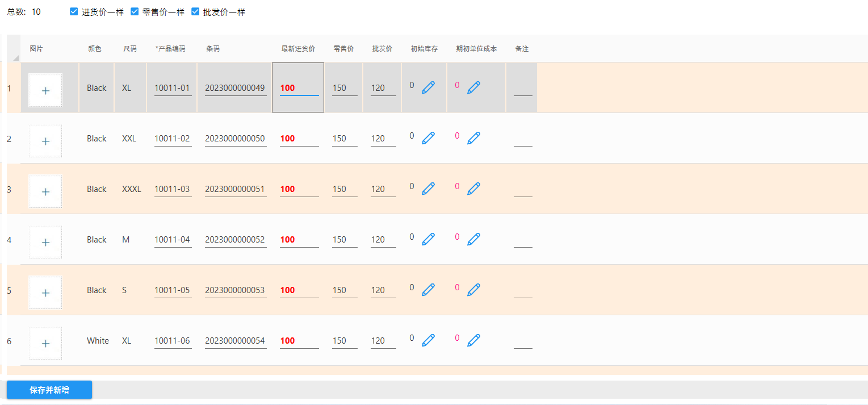Edit initial stock pencil for Black XL row
This screenshot has width=868, height=405.
(x=428, y=87)
